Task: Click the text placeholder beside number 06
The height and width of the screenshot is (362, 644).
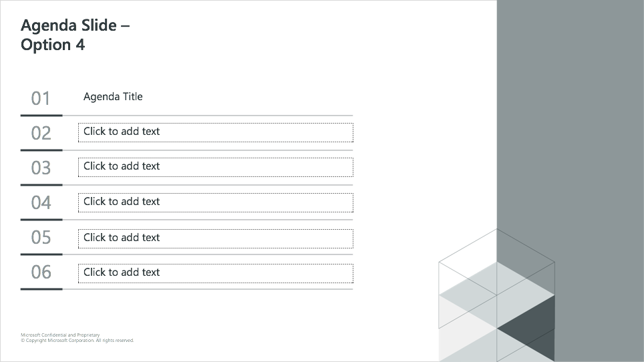Action: point(216,273)
